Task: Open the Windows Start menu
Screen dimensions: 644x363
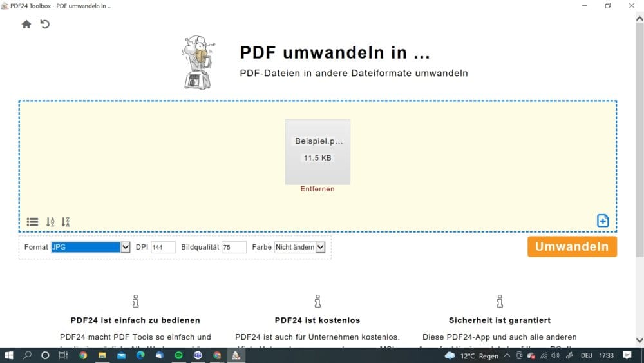Action: 8,355
